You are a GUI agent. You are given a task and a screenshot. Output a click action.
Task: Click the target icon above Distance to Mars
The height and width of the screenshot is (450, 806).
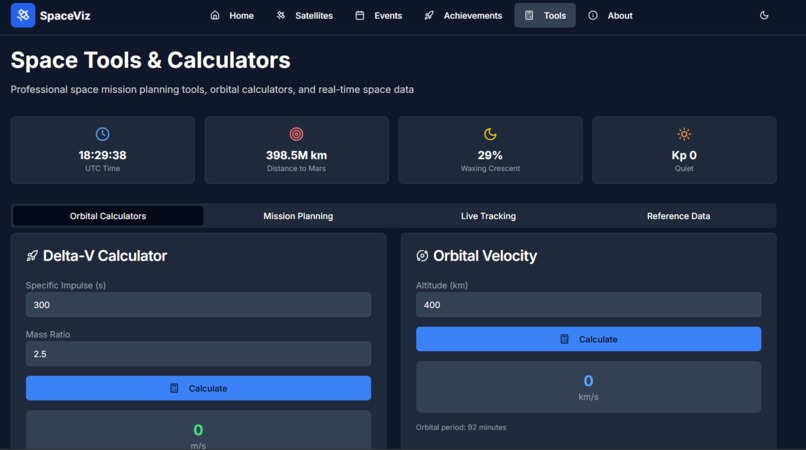[x=296, y=134]
